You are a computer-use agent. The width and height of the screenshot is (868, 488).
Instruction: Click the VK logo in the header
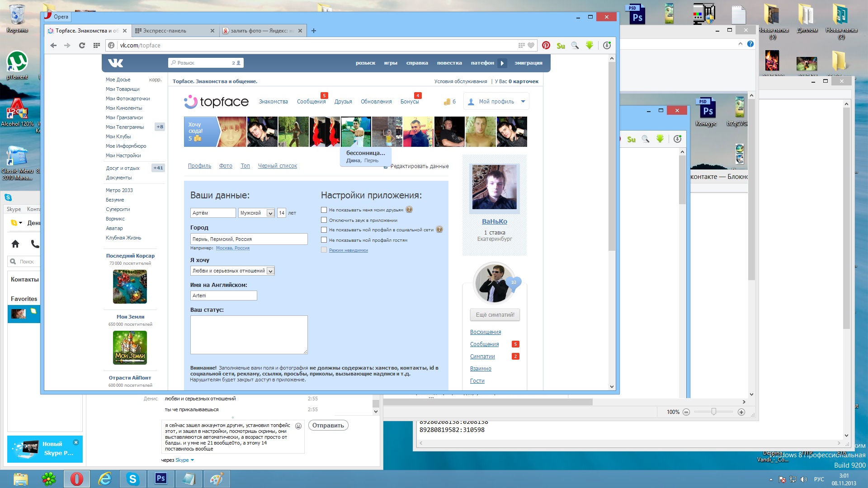tap(115, 63)
